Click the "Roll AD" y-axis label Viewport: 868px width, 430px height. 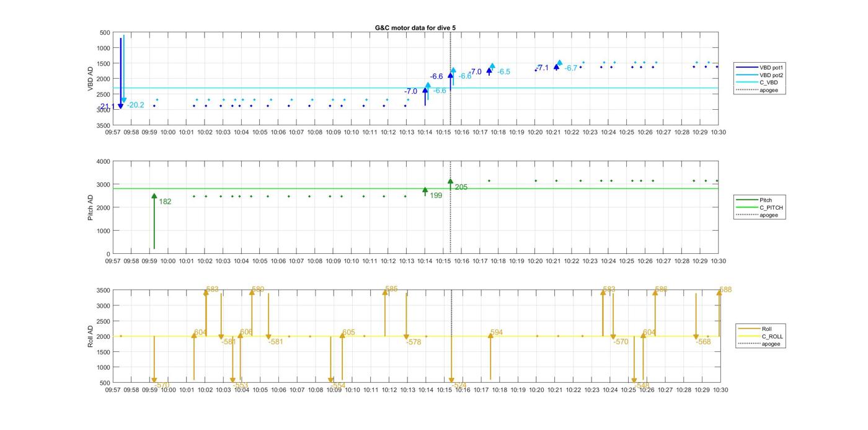pyautogui.click(x=91, y=336)
